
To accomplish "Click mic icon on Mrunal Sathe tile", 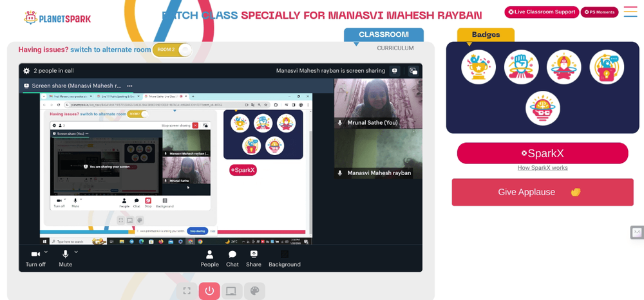I will (x=339, y=123).
